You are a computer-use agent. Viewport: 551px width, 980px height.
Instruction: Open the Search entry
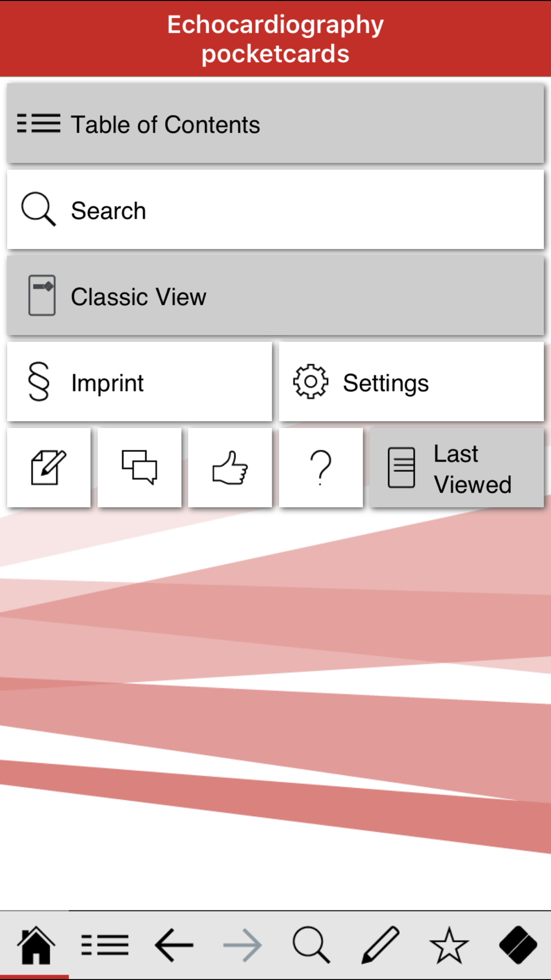pos(275,209)
